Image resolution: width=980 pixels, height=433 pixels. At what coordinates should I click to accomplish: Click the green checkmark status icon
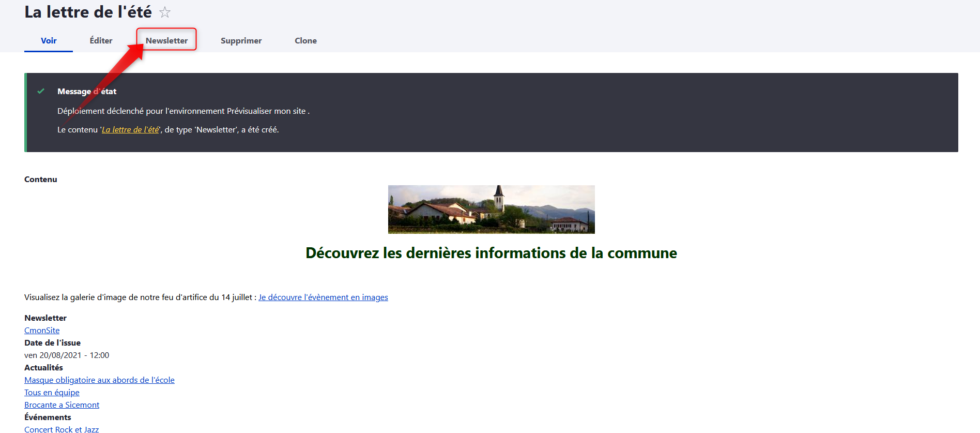pos(41,91)
